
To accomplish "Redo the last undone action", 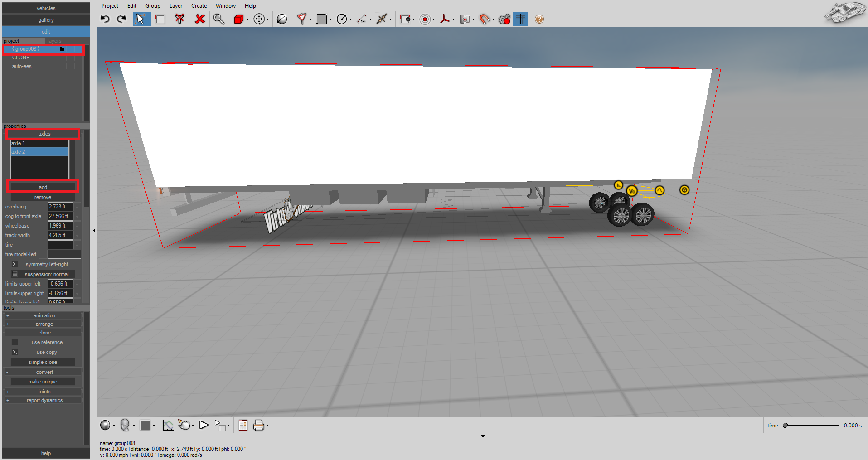I will [121, 19].
